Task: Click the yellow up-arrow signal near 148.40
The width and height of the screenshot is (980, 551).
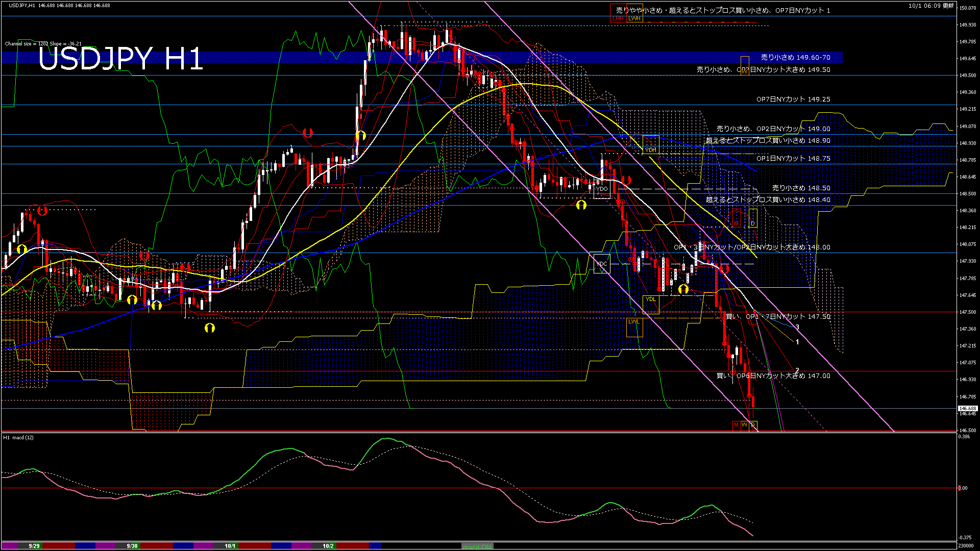Action: pyautogui.click(x=581, y=205)
